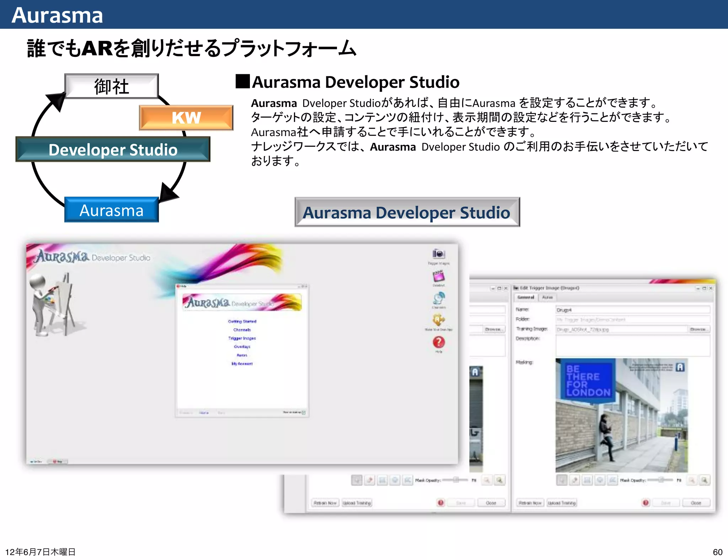The width and height of the screenshot is (728, 560).
Task: Click the blue Aurasma box in the diagram
Action: pos(112,210)
